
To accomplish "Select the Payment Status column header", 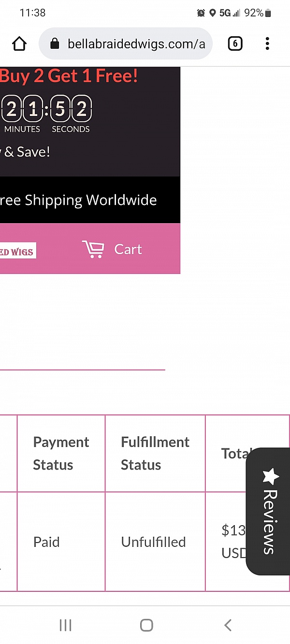I will (x=61, y=453).
